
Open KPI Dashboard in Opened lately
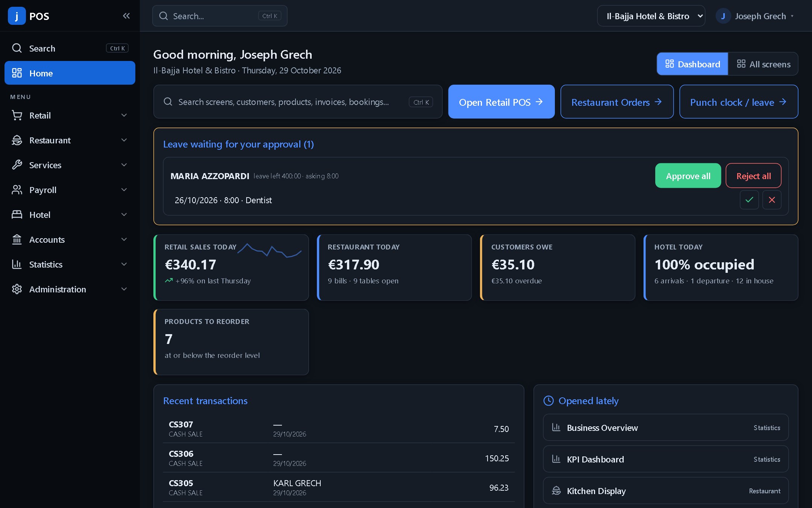pos(665,459)
